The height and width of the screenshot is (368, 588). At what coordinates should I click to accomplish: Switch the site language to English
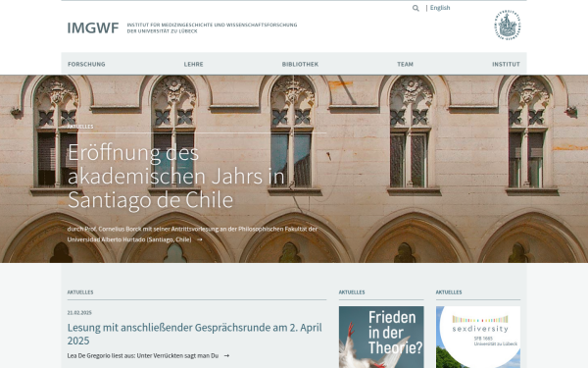[x=440, y=8]
